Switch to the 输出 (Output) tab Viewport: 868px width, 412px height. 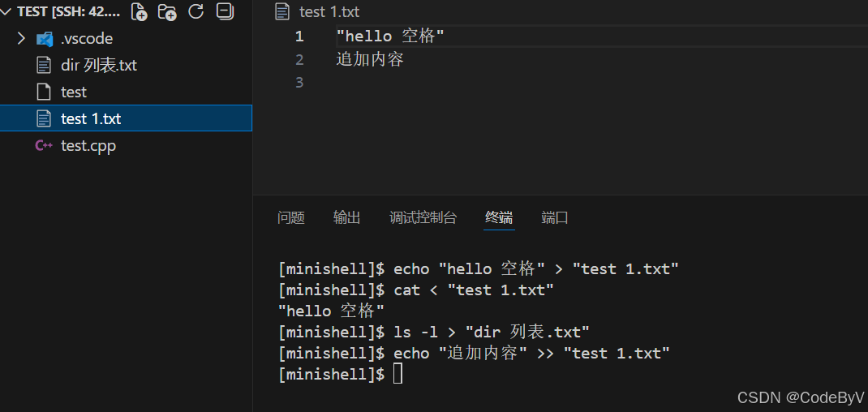(x=346, y=217)
